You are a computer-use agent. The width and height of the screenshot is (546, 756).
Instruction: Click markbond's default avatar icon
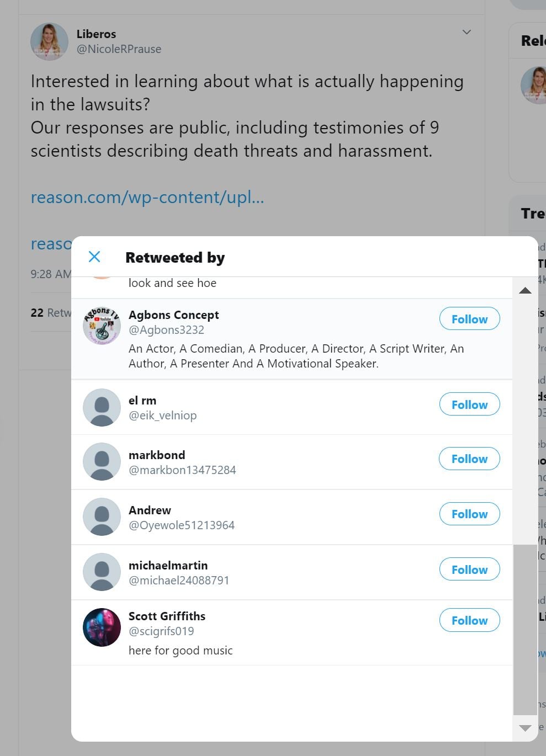(x=102, y=462)
